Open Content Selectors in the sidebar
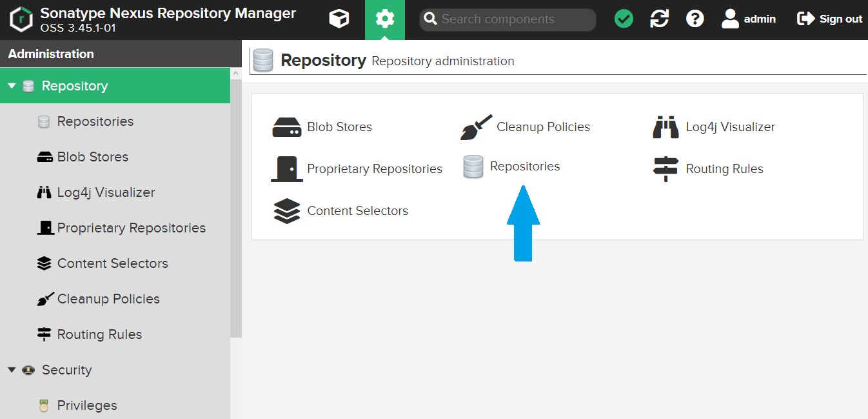 point(115,263)
